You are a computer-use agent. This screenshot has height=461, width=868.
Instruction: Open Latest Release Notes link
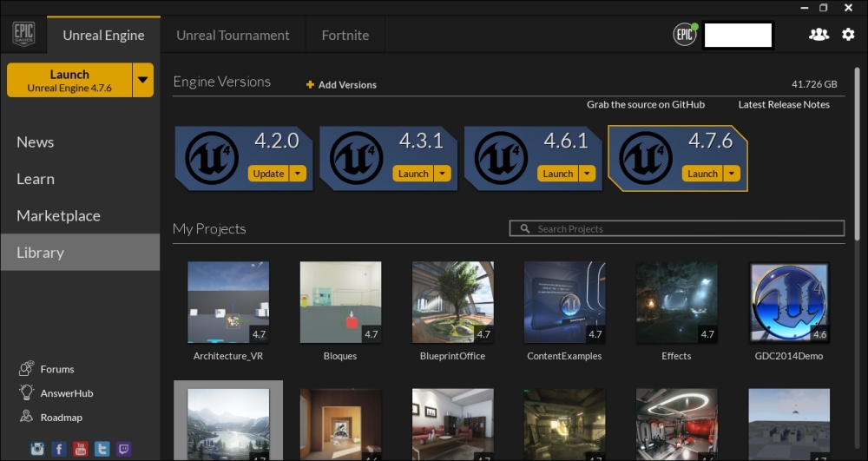point(784,104)
